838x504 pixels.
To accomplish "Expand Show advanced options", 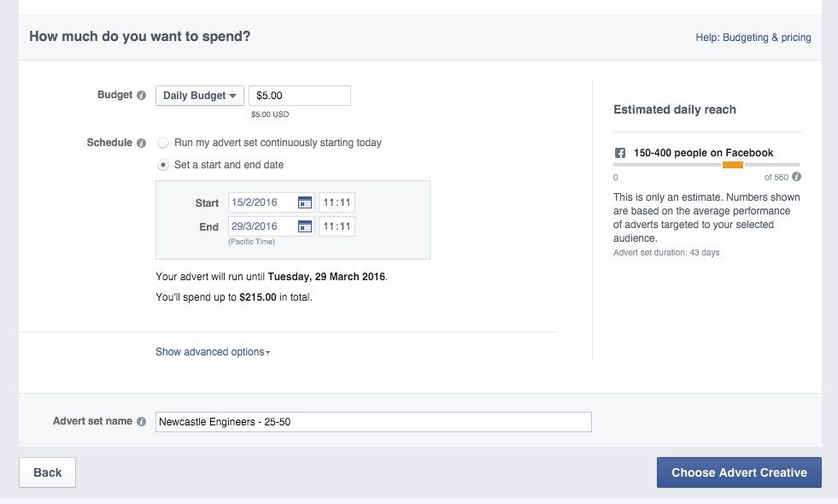I will pyautogui.click(x=212, y=352).
